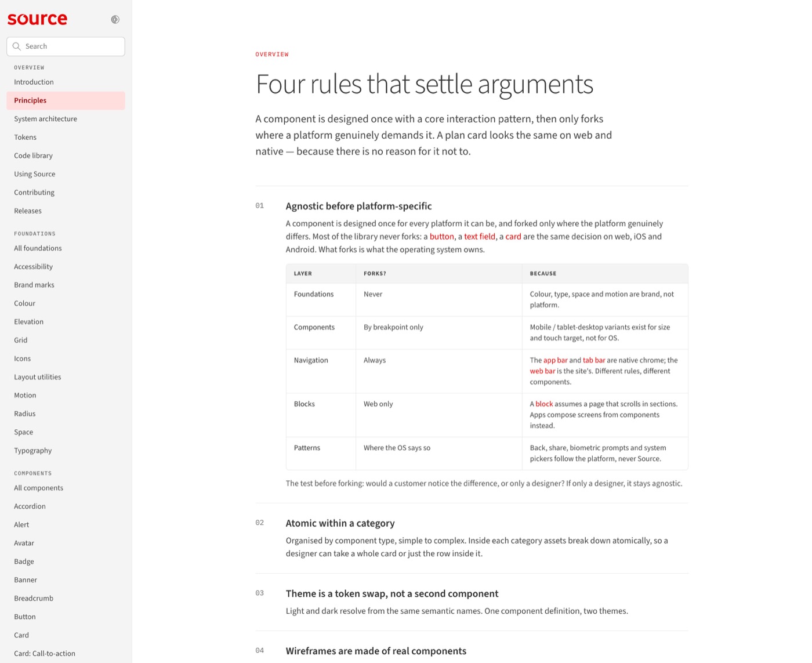Follow the 'app bar' link in table

[556, 360]
